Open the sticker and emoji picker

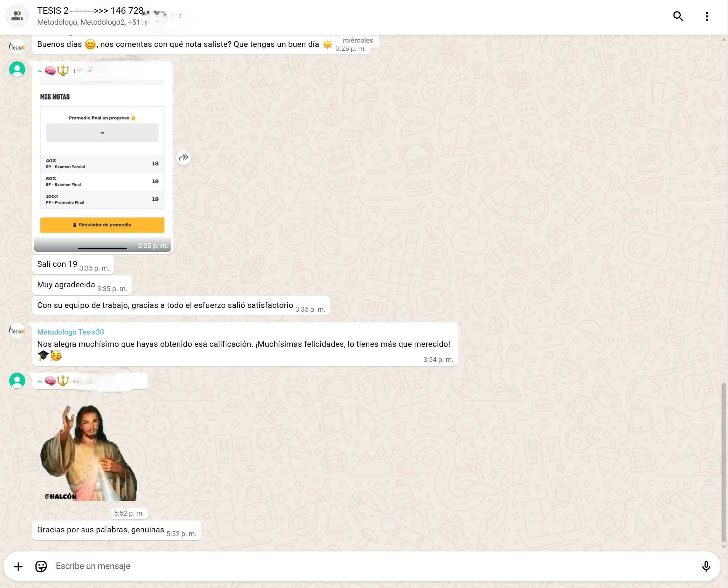pos(41,567)
